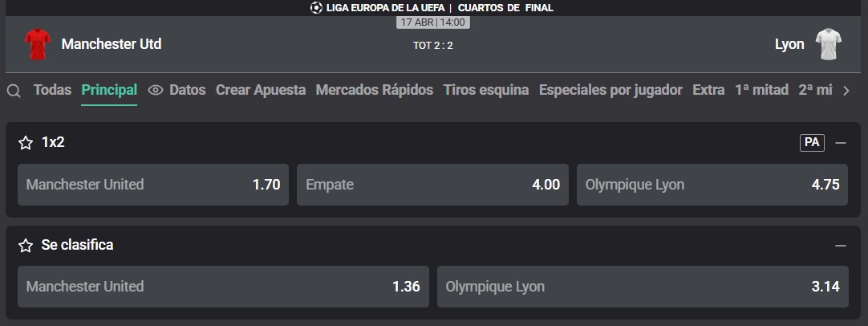Image resolution: width=868 pixels, height=326 pixels.
Task: Bet on Manchester United at 1.70
Action: [x=153, y=185]
